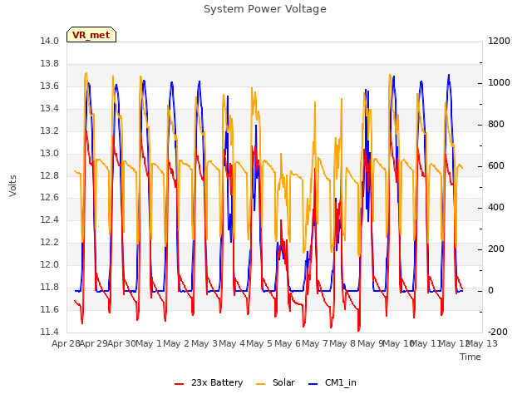Click the 1000 right axis tick label
Image resolution: width=532 pixels, height=399 pixels.
(499, 83)
